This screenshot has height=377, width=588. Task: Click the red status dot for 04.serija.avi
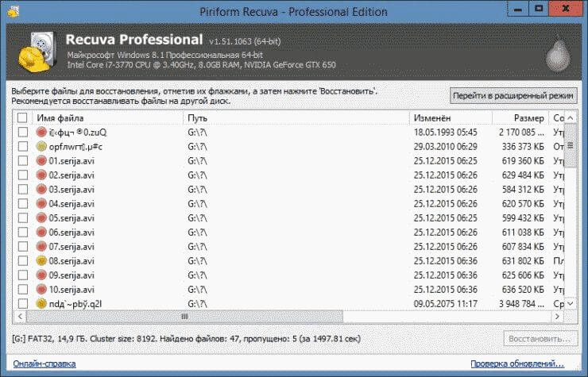(41, 203)
